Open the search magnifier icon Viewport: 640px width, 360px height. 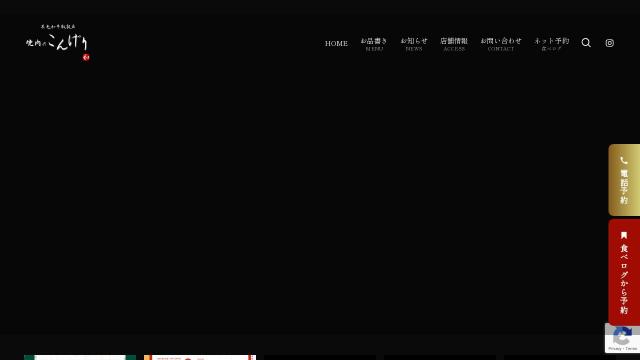586,43
